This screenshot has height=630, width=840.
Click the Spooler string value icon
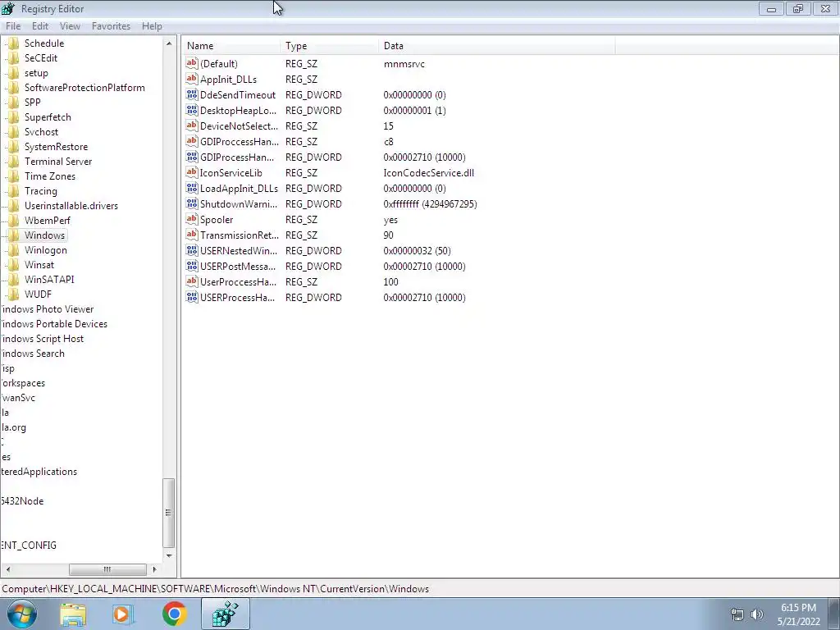click(x=192, y=219)
